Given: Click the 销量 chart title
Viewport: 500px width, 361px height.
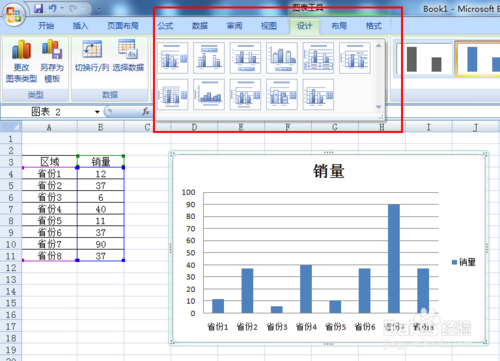Looking at the screenshot, I should click(x=329, y=171).
